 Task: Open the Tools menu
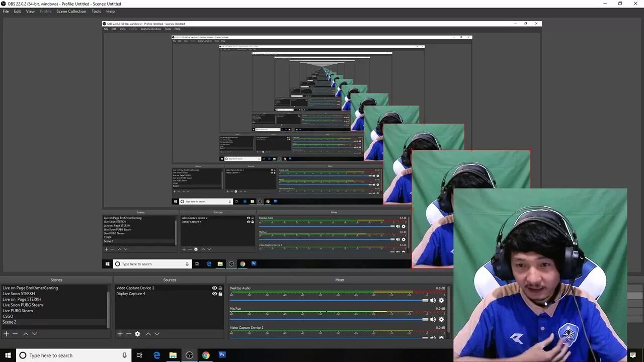[96, 11]
